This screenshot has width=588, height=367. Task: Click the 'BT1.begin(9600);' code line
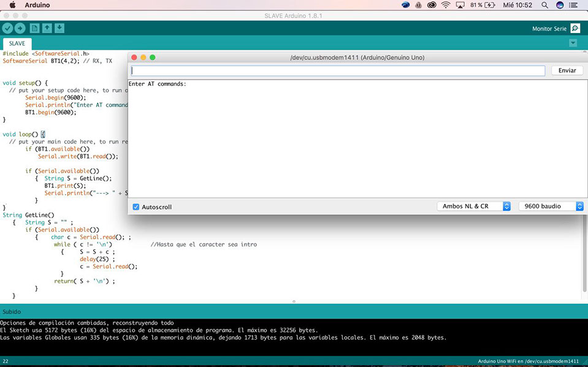(51, 112)
